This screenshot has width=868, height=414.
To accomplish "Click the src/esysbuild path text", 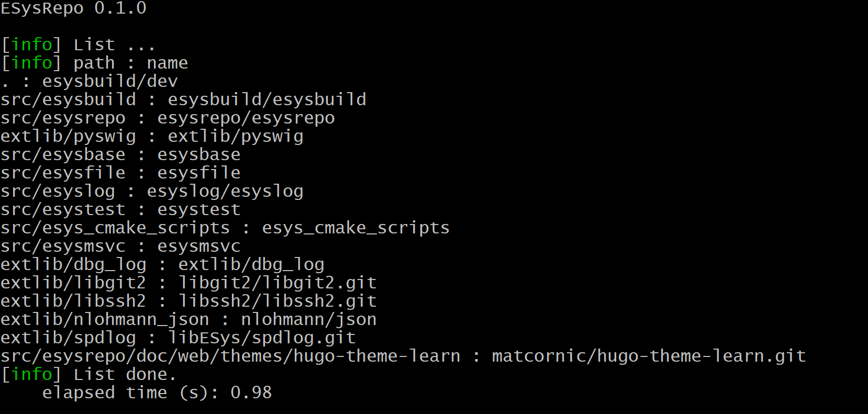I will coord(68,99).
